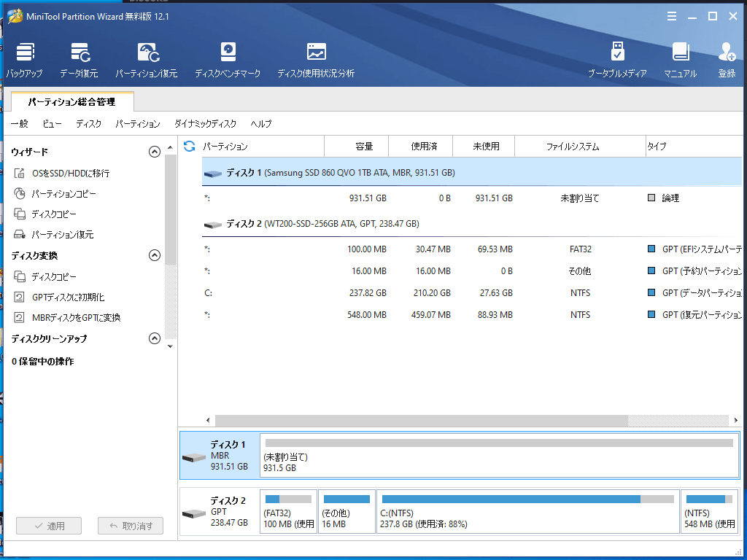Click MBRディスクをGPTに変換 option
The image size is (747, 560).
click(x=76, y=318)
